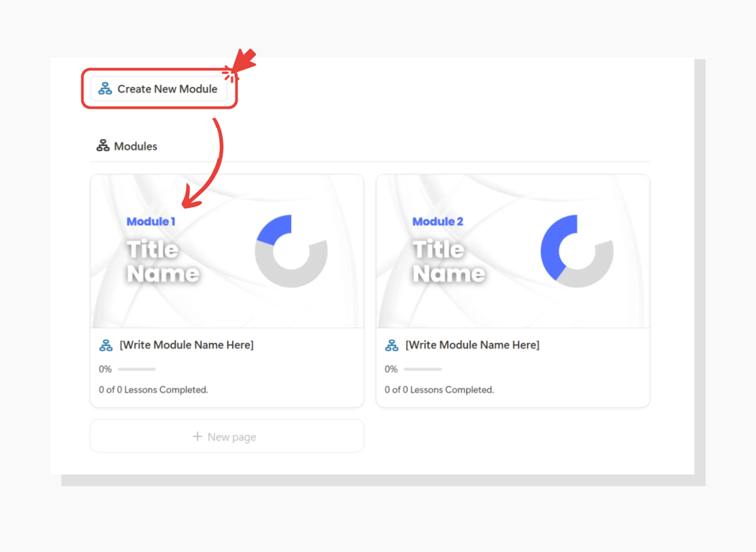
Task: Click the hierarchy icon in Create New Module
Action: [105, 88]
